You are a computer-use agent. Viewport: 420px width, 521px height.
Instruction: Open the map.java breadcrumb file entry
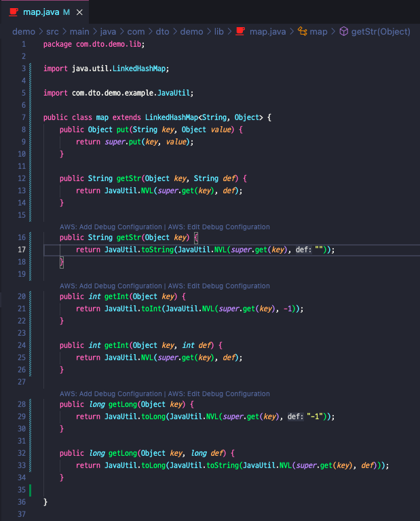click(x=267, y=32)
